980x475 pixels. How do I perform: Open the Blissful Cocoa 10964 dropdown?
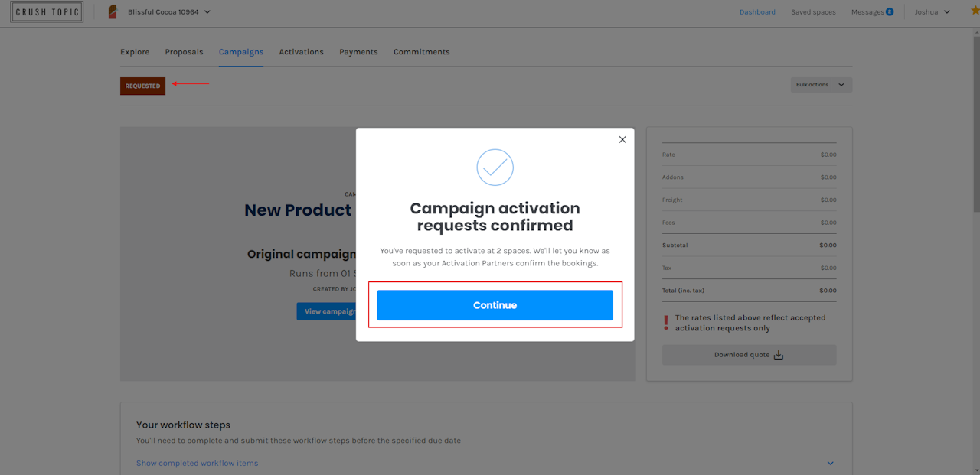coord(207,12)
